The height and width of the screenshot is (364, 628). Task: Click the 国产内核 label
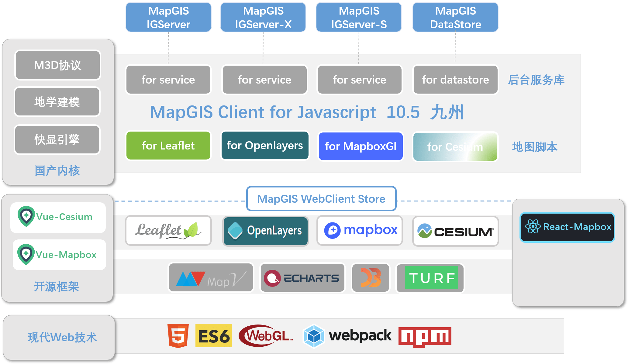point(57,171)
